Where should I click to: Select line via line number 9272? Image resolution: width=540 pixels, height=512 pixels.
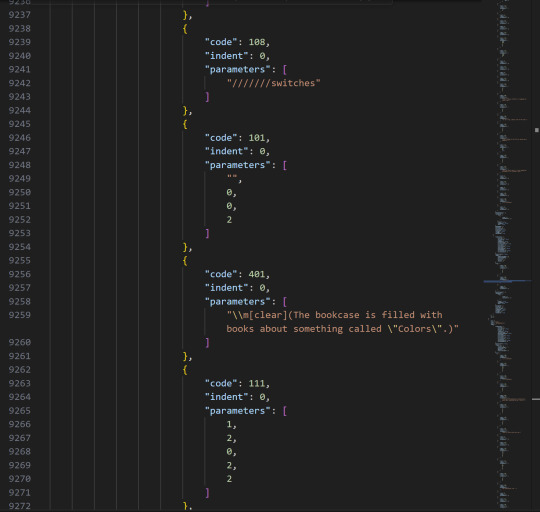pyautogui.click(x=20, y=506)
